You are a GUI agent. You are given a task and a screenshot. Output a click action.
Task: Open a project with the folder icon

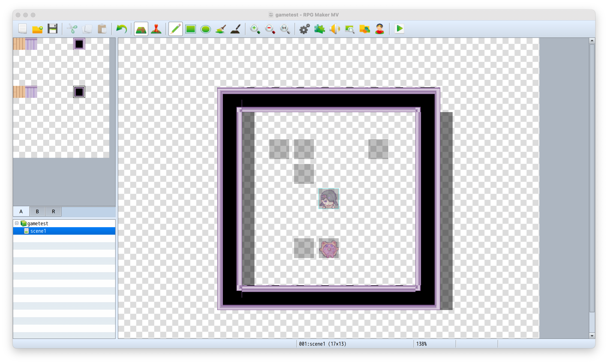(x=37, y=29)
